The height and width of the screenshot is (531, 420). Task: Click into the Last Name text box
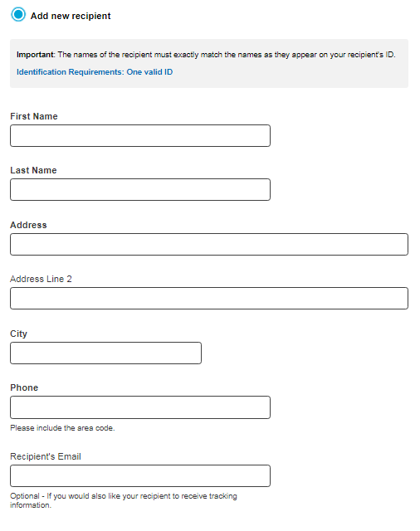coord(140,190)
